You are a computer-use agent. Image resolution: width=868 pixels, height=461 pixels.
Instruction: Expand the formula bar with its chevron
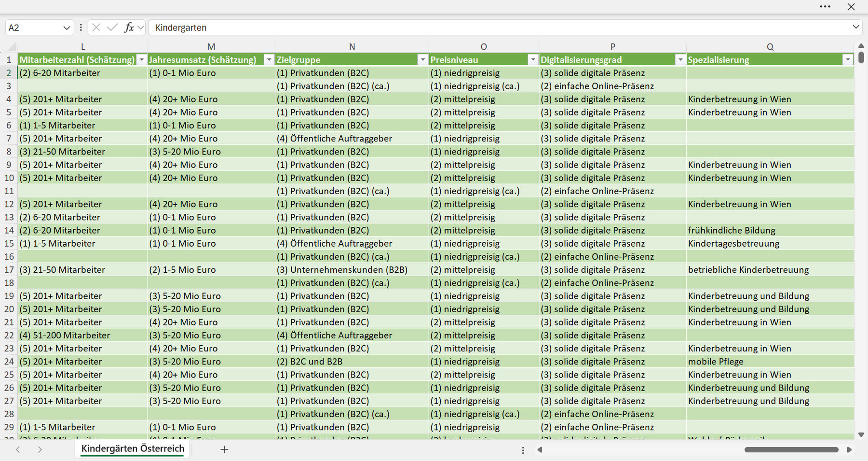point(856,27)
